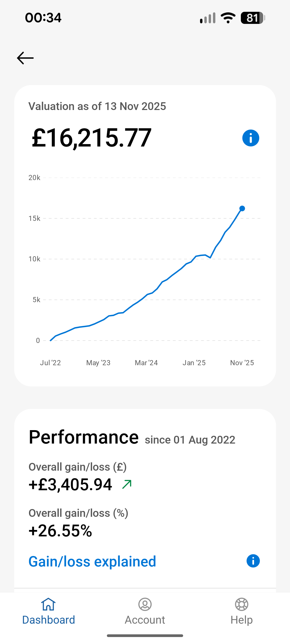The image size is (290, 644).
Task: Switch to the Account tab label
Action: point(145,620)
